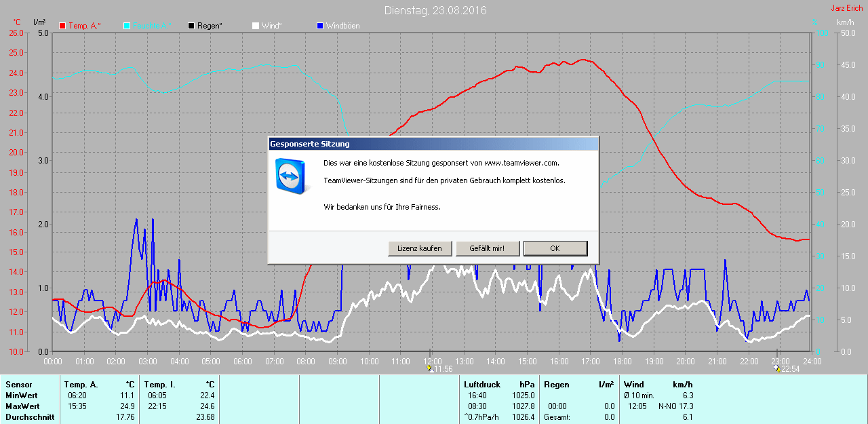Click the chart title 'Dienstag, 23.08.2016'
This screenshot has height=424, width=868.
pos(435,10)
